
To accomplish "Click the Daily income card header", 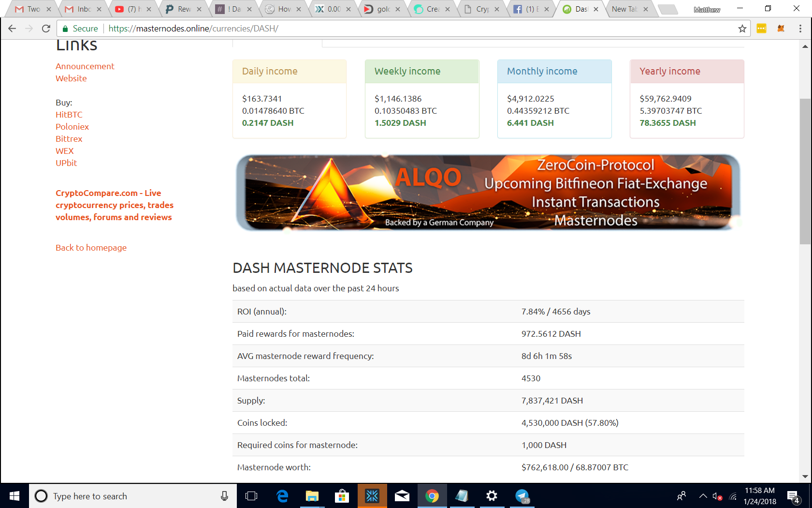I will pos(290,72).
